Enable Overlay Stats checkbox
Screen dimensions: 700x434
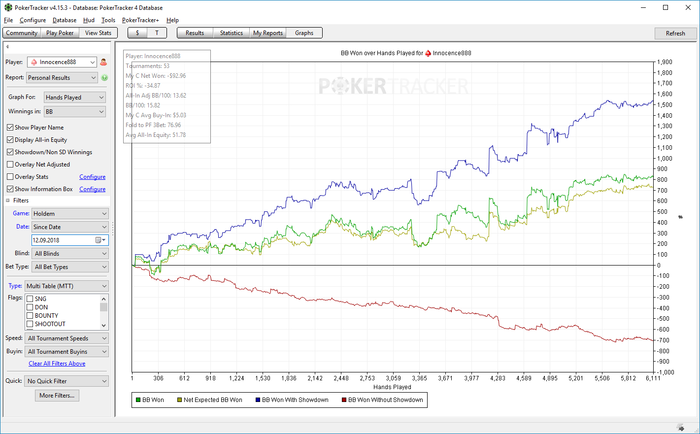(x=10, y=177)
